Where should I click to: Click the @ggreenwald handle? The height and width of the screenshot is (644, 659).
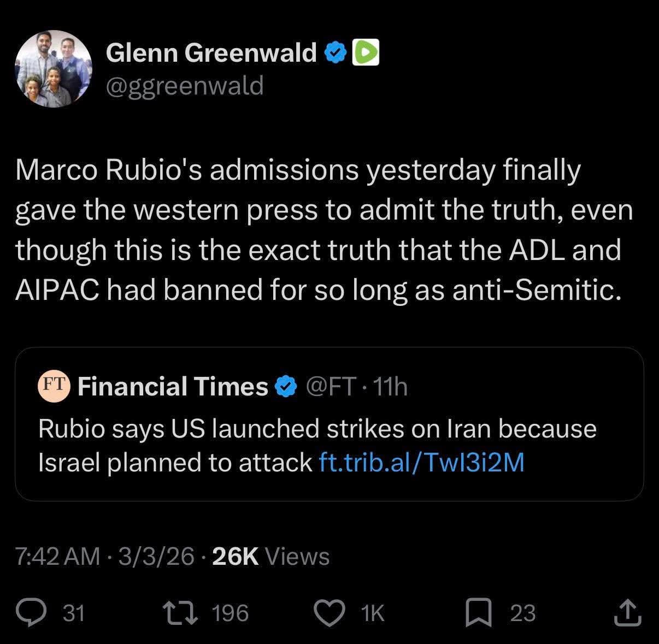click(185, 86)
